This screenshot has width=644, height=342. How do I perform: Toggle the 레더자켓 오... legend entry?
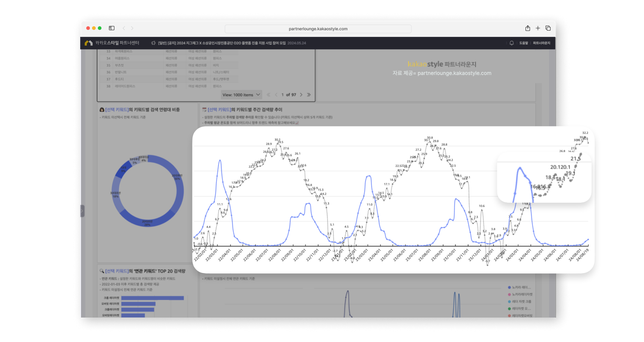(519, 309)
